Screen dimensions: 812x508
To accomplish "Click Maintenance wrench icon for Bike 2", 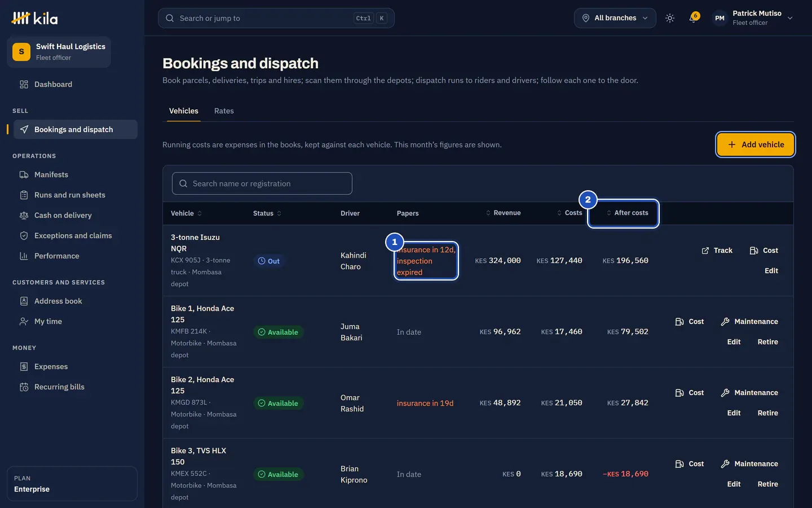I will coord(725,393).
